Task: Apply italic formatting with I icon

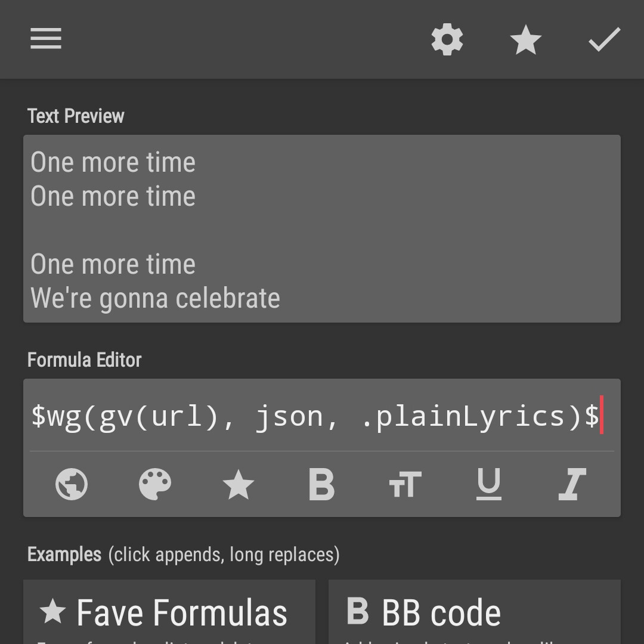Action: pyautogui.click(x=572, y=484)
